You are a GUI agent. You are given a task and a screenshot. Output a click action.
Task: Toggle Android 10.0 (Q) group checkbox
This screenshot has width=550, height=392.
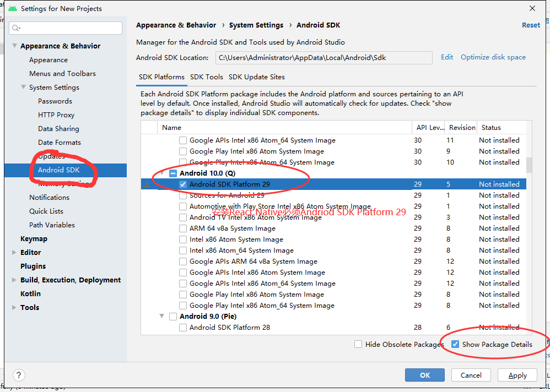coord(173,173)
